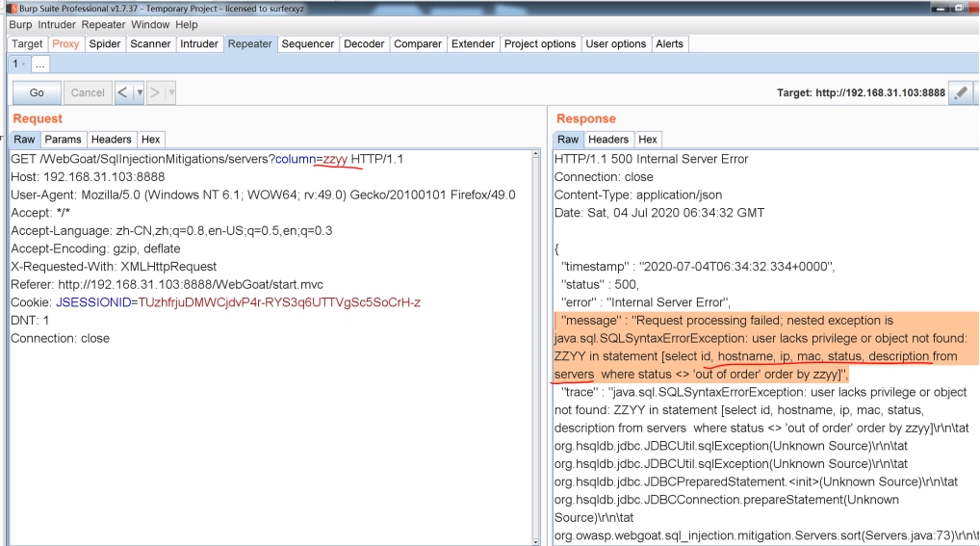Click scroll-down arrow of request scrollbar
980x546 pixels.
pyautogui.click(x=535, y=541)
